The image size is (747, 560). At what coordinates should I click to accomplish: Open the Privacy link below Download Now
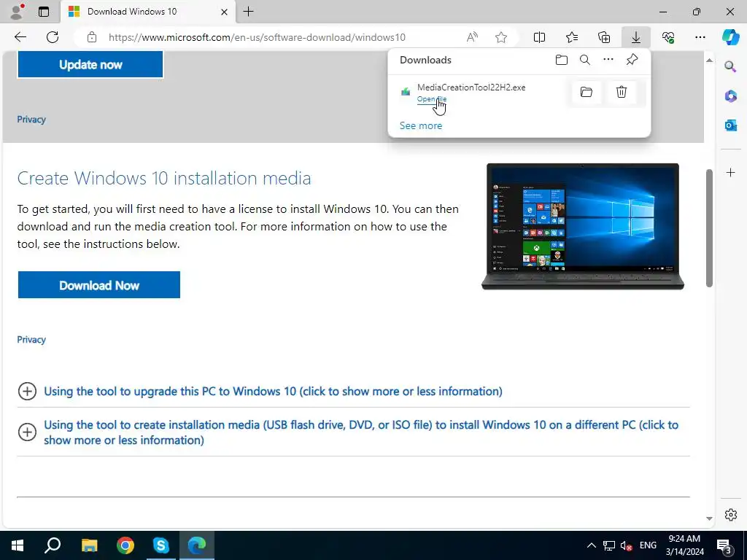(31, 340)
